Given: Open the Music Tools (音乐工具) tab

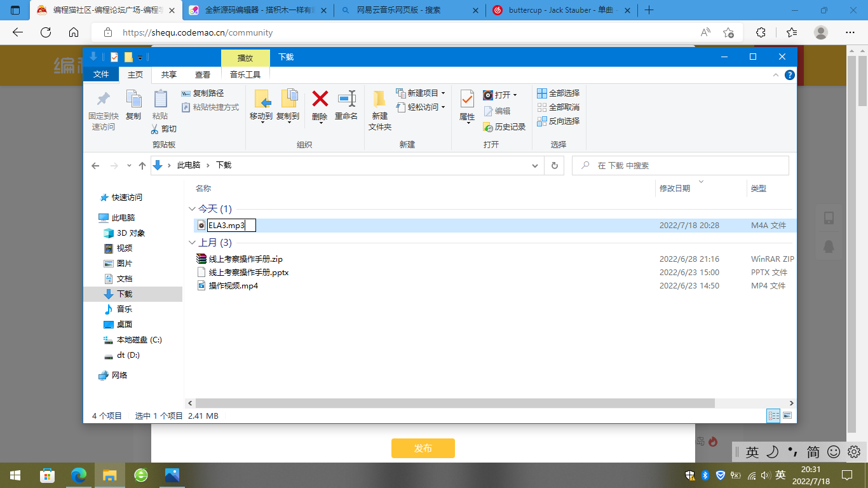Looking at the screenshot, I should [x=245, y=74].
